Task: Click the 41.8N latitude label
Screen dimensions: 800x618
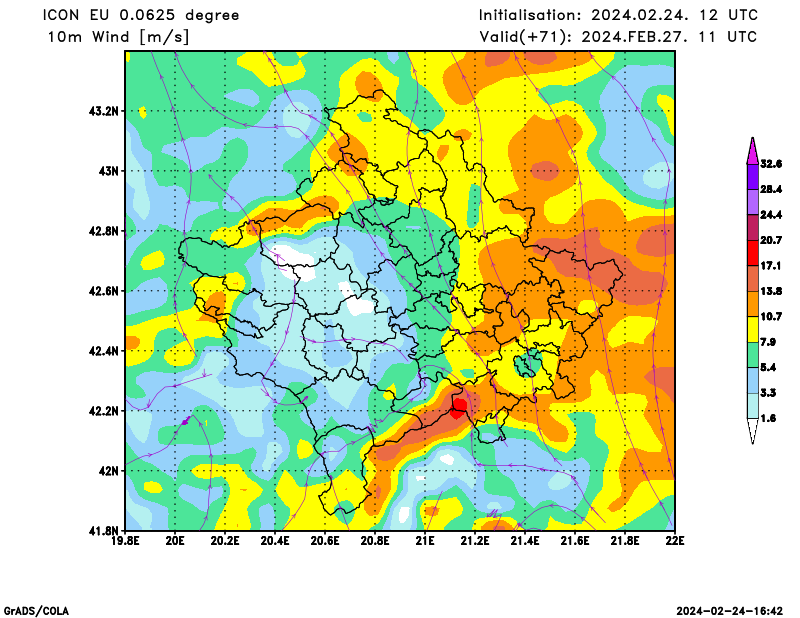Action: coord(104,531)
